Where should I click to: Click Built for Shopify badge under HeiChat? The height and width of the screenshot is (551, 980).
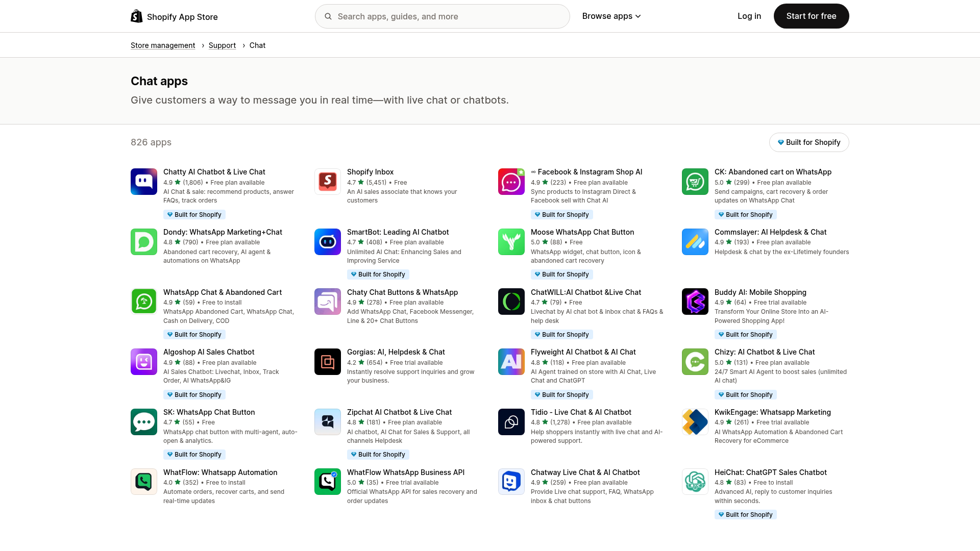[746, 515]
